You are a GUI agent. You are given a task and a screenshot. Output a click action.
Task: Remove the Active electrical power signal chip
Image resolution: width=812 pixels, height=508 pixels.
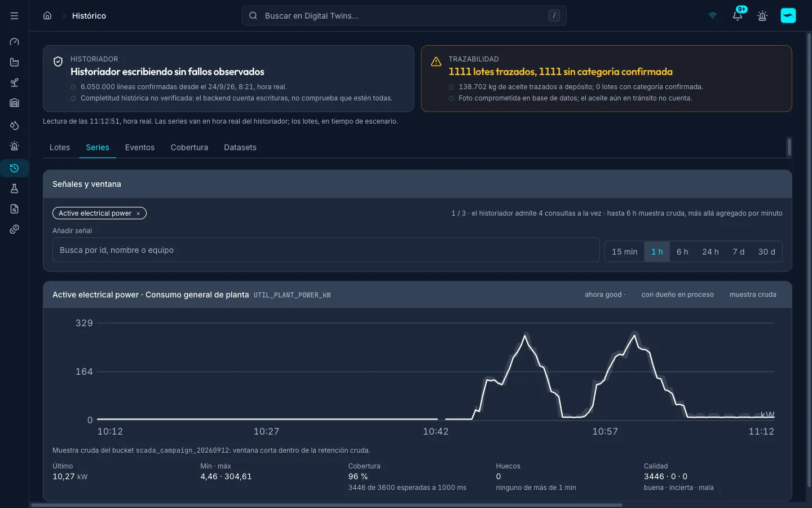(138, 213)
